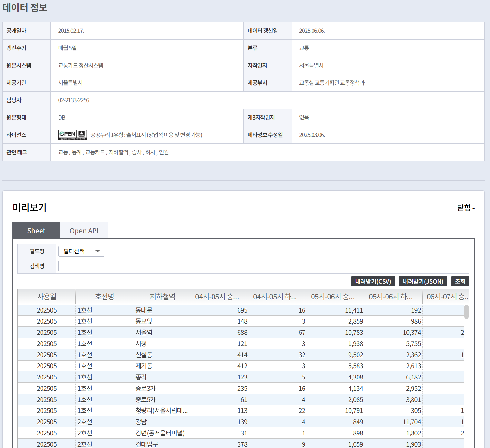Select the 종로5가 station cell
The image size is (490, 448).
coord(162,399)
